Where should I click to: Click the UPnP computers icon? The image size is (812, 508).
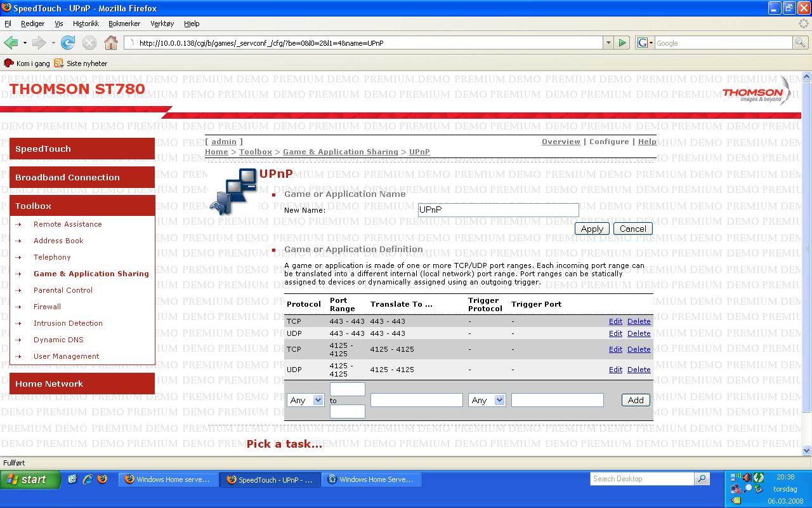coord(233,192)
